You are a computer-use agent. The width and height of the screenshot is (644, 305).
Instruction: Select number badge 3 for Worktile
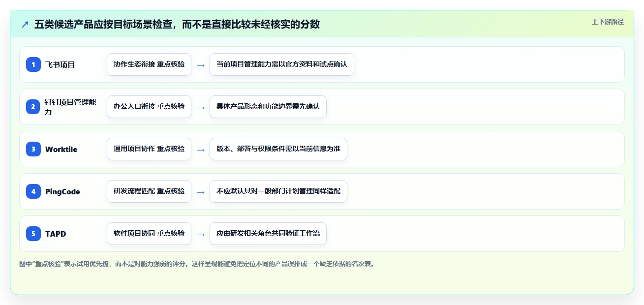tap(33, 149)
